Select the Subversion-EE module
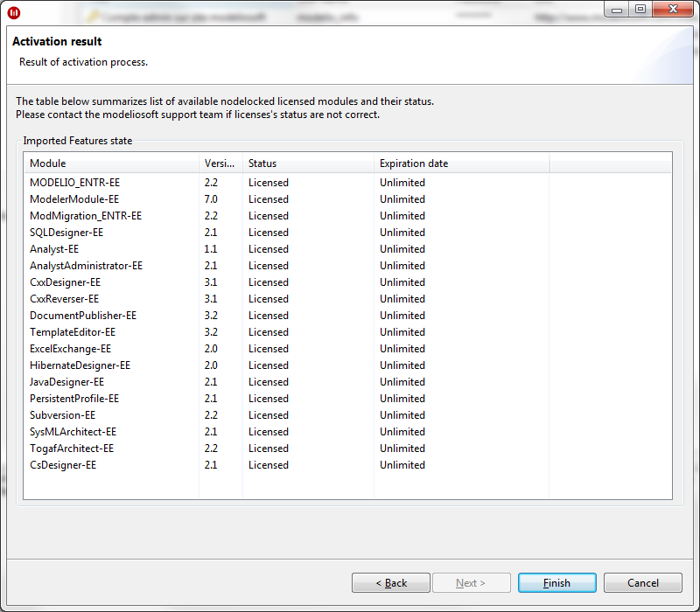The height and width of the screenshot is (612, 700). click(x=62, y=414)
